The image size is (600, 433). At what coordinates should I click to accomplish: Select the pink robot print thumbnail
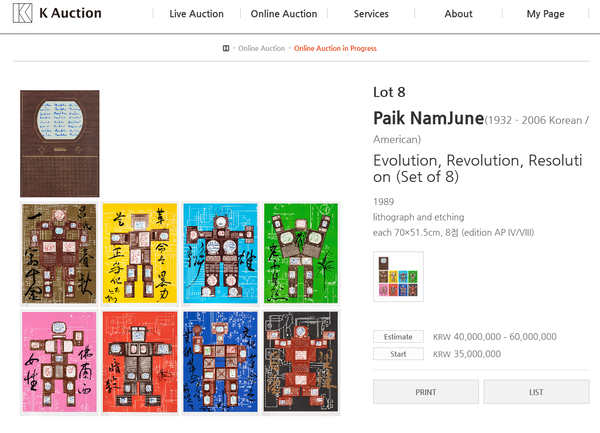[x=59, y=361]
